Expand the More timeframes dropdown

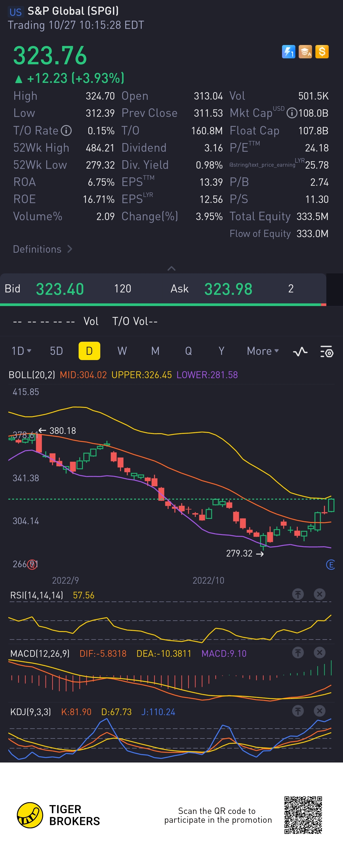pos(263,351)
